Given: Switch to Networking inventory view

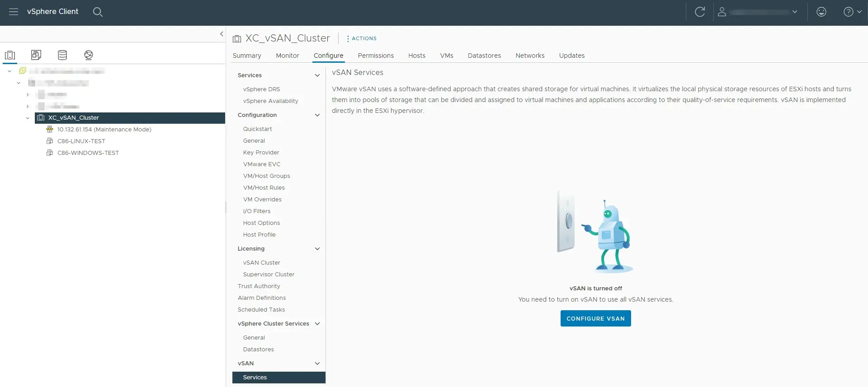Looking at the screenshot, I should (89, 55).
